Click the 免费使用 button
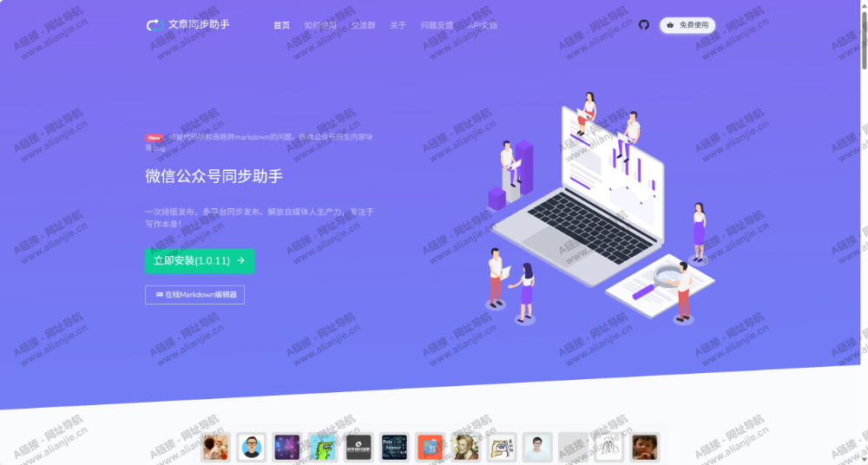 coord(687,25)
